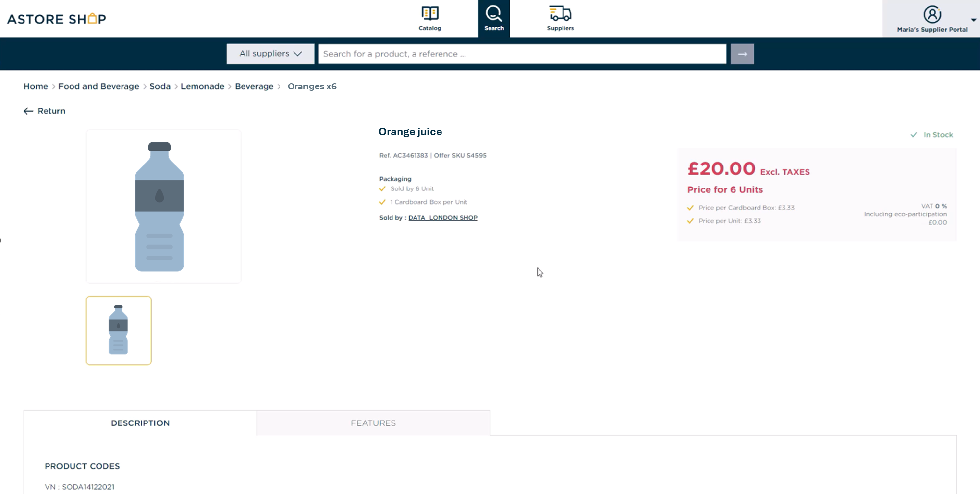Open DATA_LONDON SHOP seller link
Viewport: 980px width, 494px height.
pyautogui.click(x=443, y=218)
